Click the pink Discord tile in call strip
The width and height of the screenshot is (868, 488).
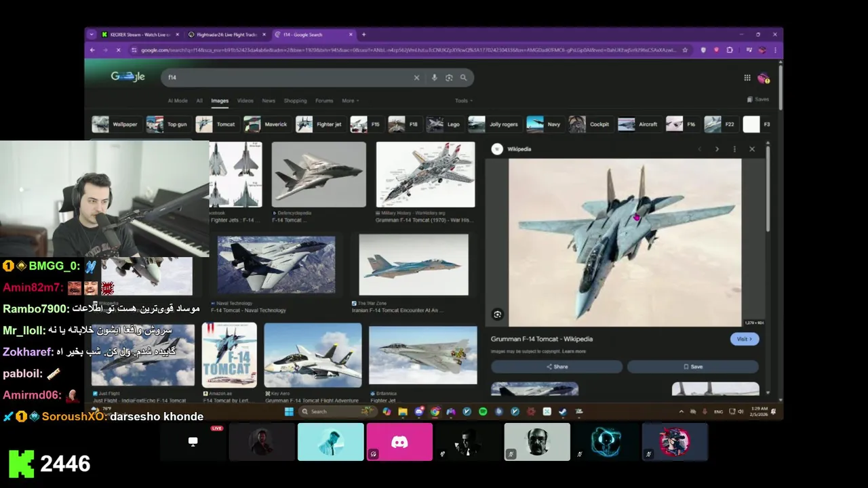click(x=399, y=442)
